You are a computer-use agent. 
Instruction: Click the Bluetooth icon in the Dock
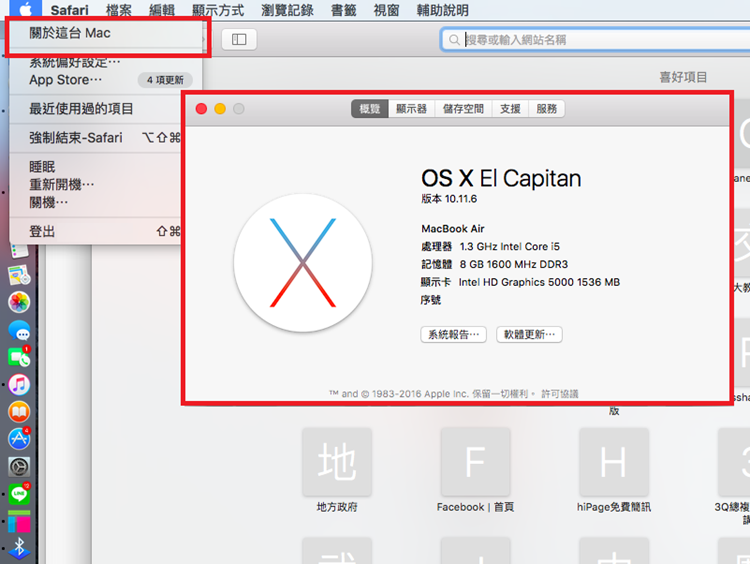click(19, 549)
